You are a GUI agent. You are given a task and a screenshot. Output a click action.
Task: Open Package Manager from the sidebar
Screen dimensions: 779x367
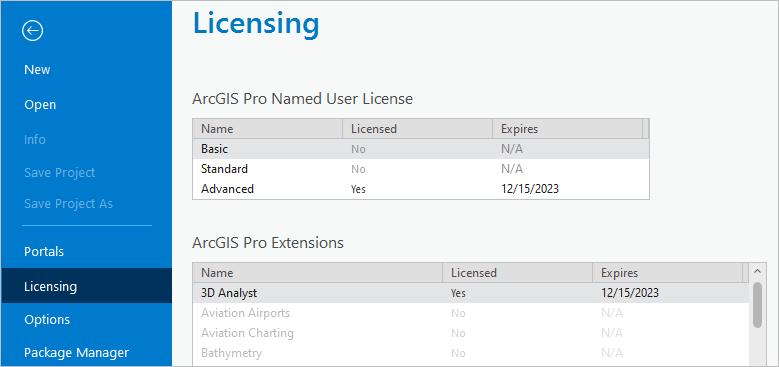coord(77,353)
